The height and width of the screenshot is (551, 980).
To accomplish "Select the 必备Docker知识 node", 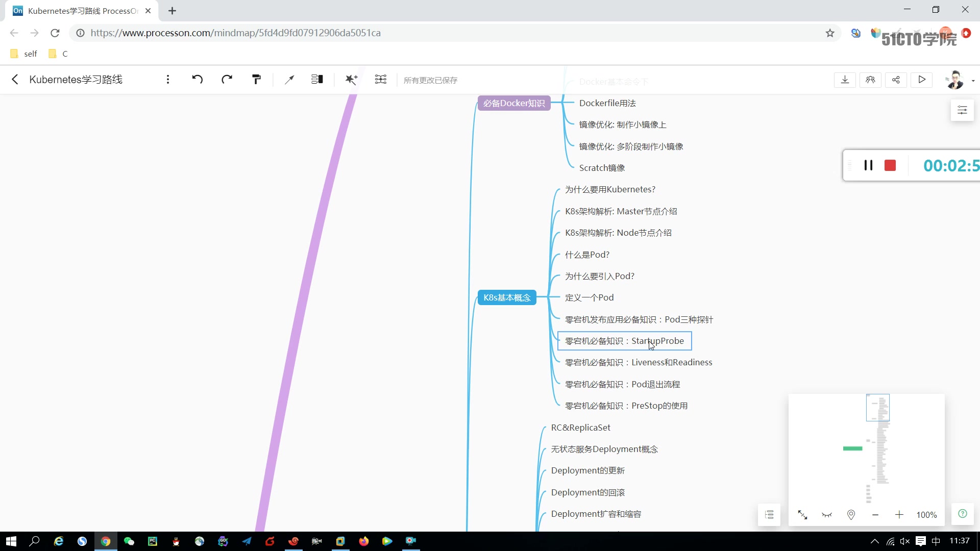I will click(x=514, y=103).
